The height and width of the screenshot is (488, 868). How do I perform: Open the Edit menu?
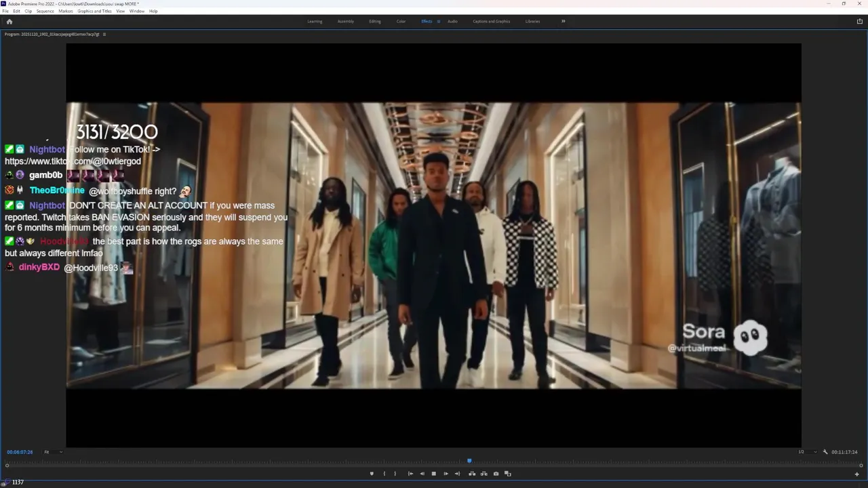click(x=17, y=11)
